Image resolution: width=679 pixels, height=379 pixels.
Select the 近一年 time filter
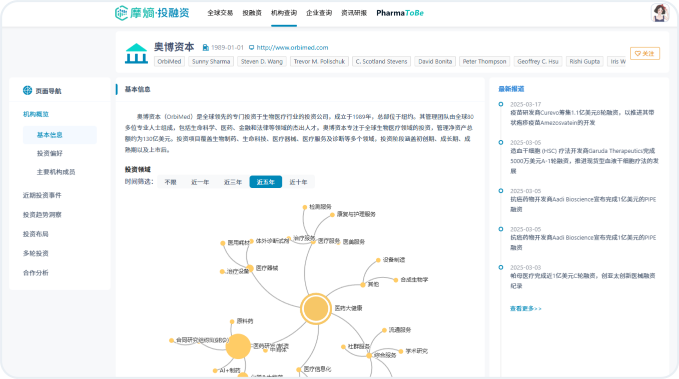tap(200, 182)
